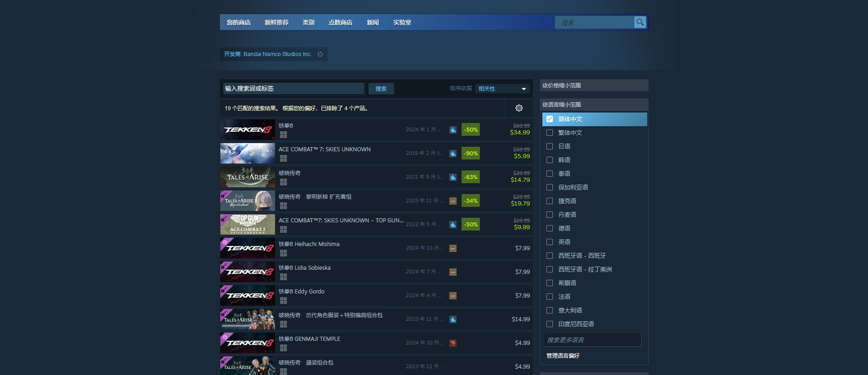Click the $34.99 discounted price
Screen dimensions: 868x375
coord(520,133)
